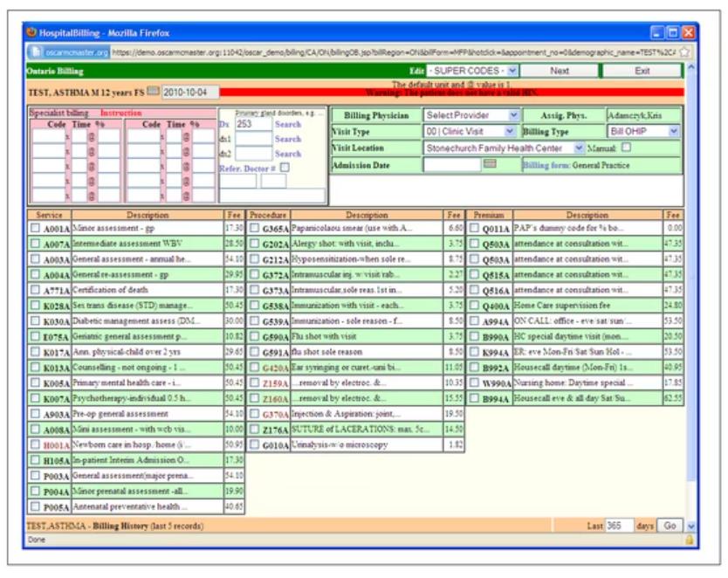Open the Select Provider dropdown
This screenshot has height=578, width=728.
pos(471,115)
